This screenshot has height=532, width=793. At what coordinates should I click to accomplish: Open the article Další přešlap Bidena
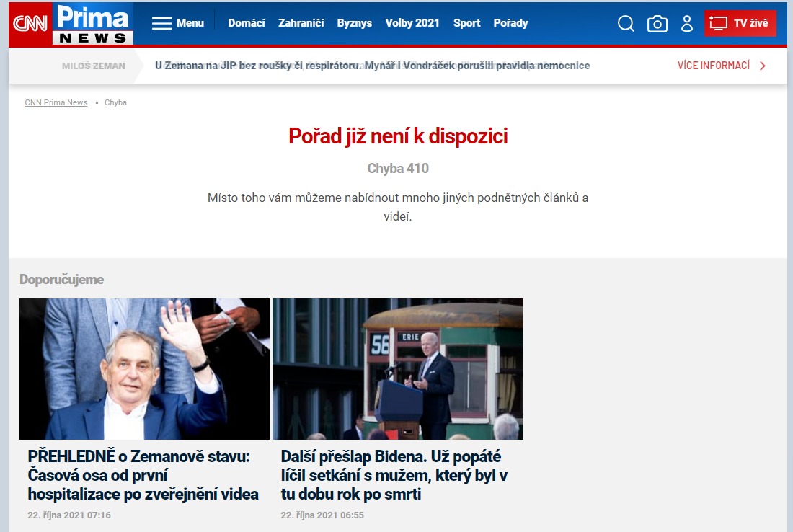pyautogui.click(x=394, y=475)
